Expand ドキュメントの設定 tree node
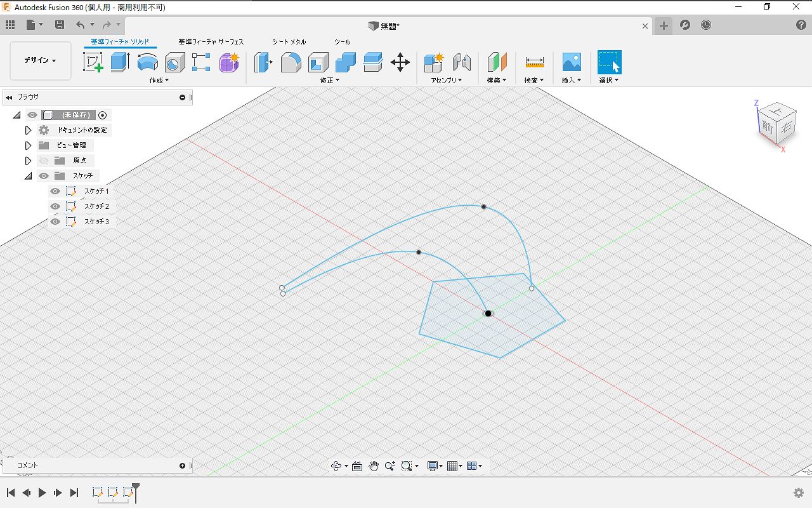Viewport: 812px width, 508px height. click(28, 130)
